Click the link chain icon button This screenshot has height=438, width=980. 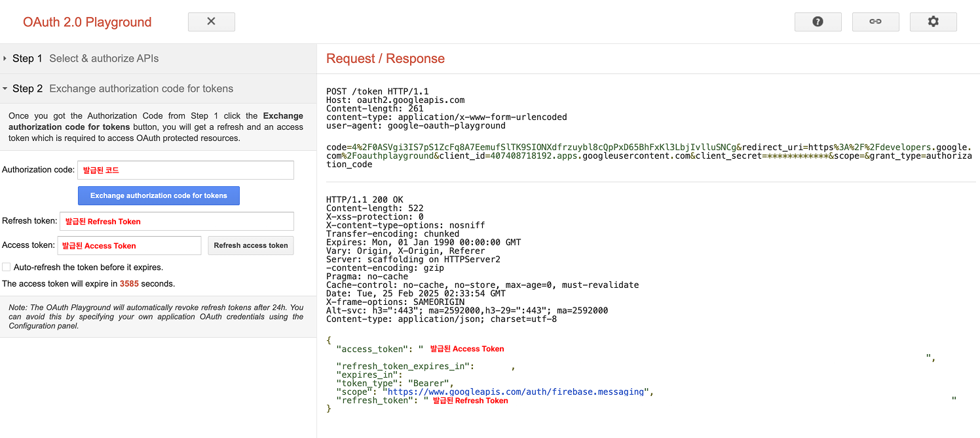pos(875,22)
